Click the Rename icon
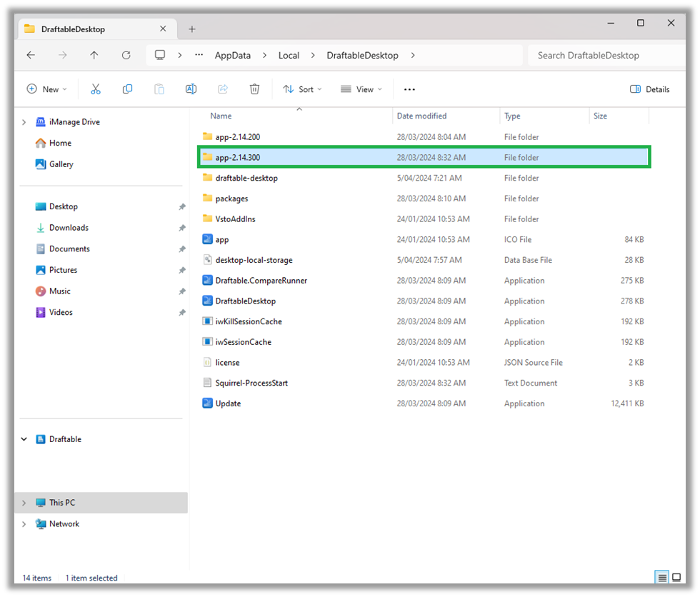 [191, 89]
